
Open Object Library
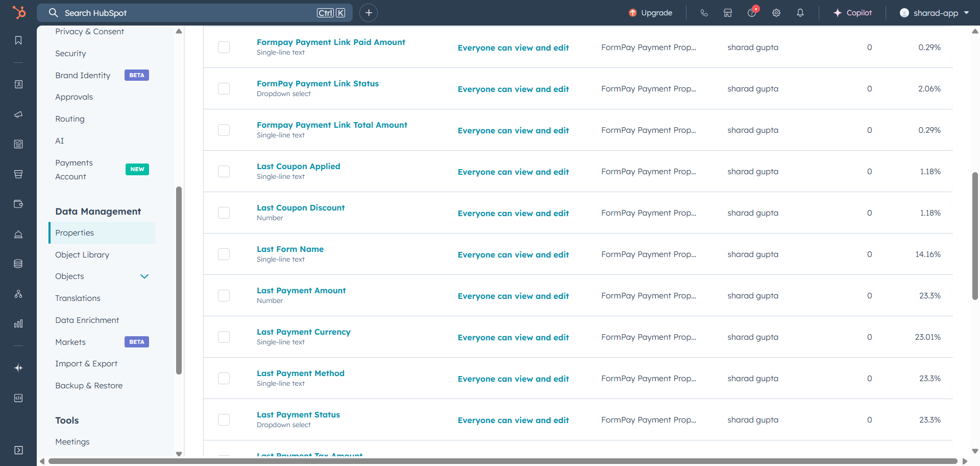tap(82, 255)
